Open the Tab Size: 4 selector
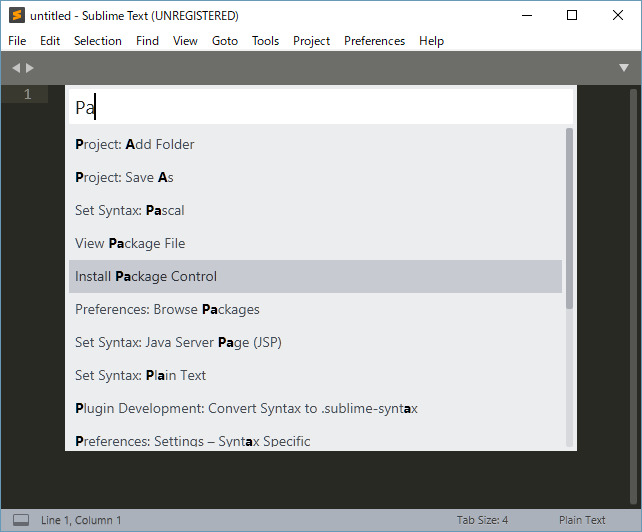Image resolution: width=642 pixels, height=532 pixels. [x=482, y=520]
